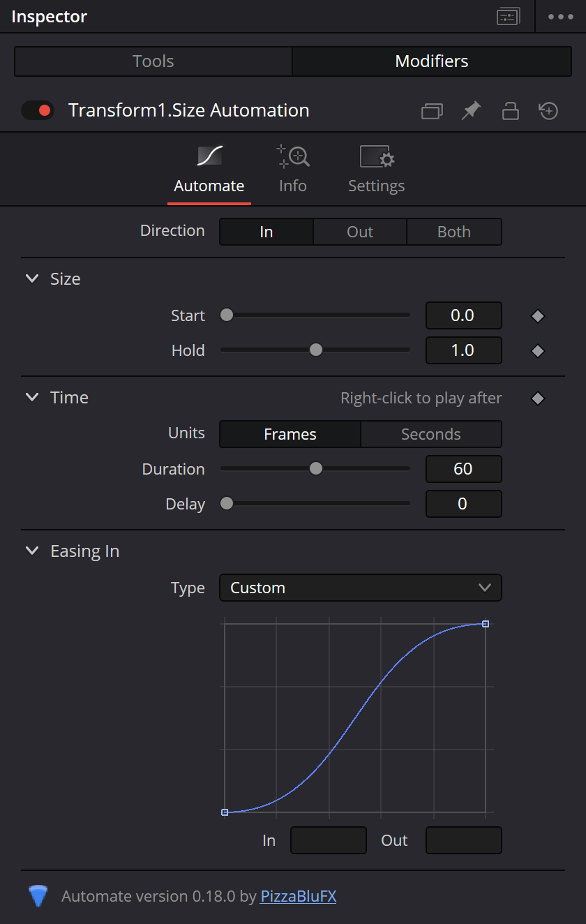Open the Inspector controls view icon

click(x=509, y=17)
